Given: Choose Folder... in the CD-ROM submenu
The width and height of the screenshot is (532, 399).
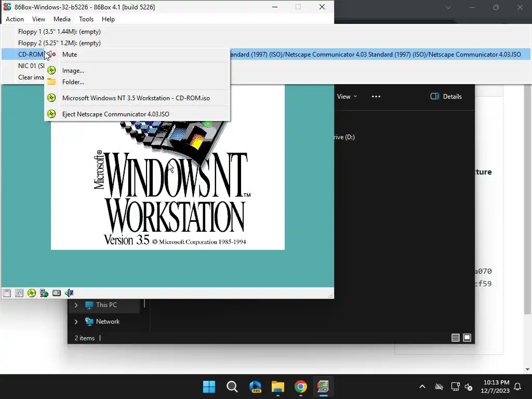Looking at the screenshot, I should 137,82.
